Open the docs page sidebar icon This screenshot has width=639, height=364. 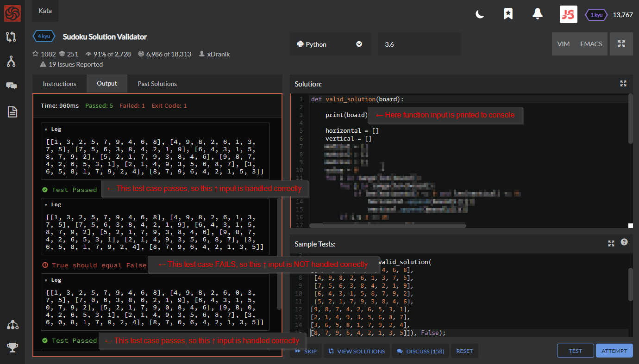tap(12, 111)
